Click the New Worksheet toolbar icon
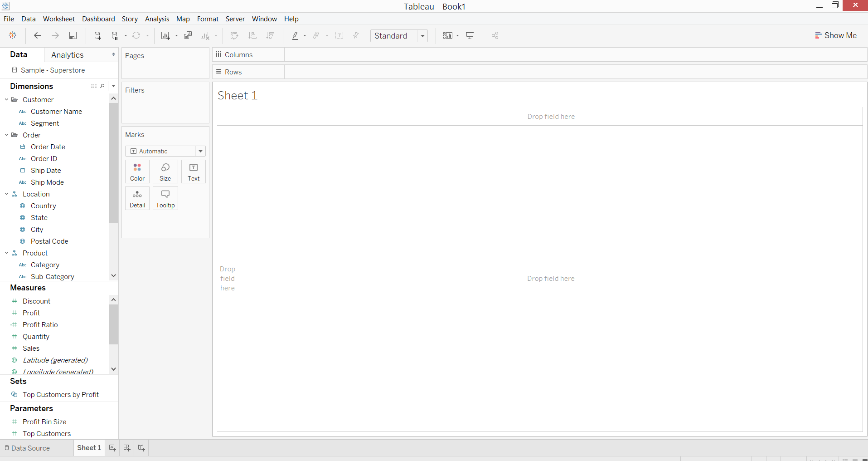This screenshot has height=461, width=868. (x=165, y=35)
